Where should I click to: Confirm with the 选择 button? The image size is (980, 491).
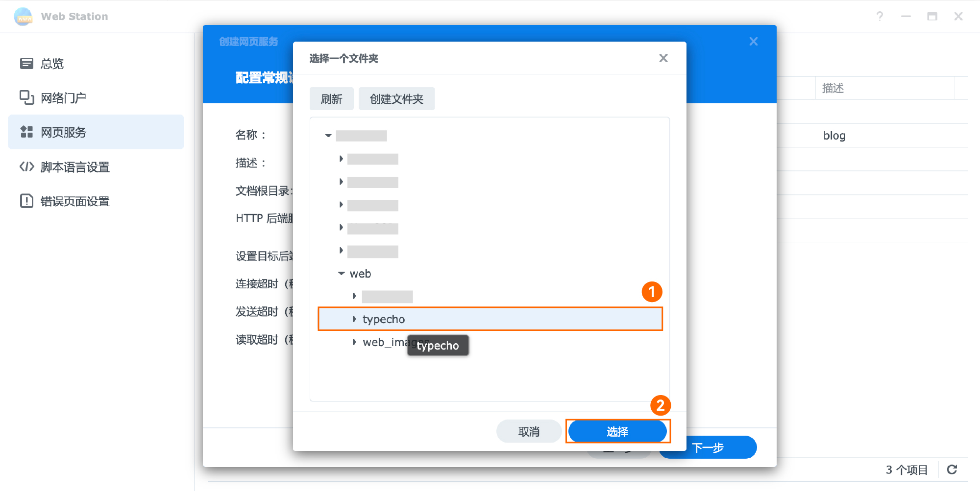point(617,431)
